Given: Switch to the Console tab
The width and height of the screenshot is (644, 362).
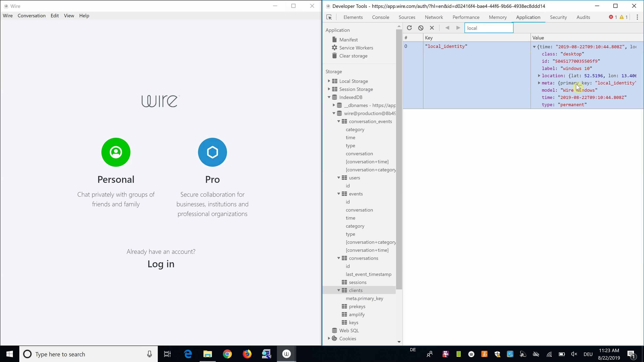Looking at the screenshot, I should pyautogui.click(x=381, y=17).
